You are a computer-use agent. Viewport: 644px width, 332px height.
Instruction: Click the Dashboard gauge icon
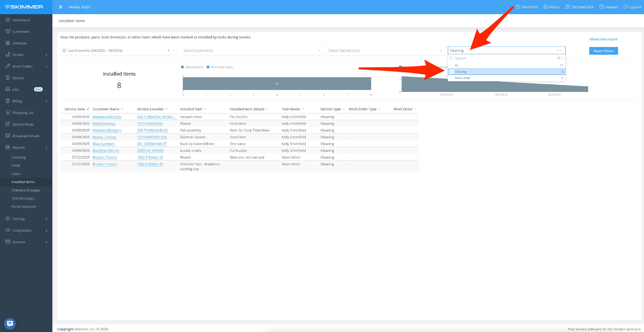pyautogui.click(x=8, y=20)
